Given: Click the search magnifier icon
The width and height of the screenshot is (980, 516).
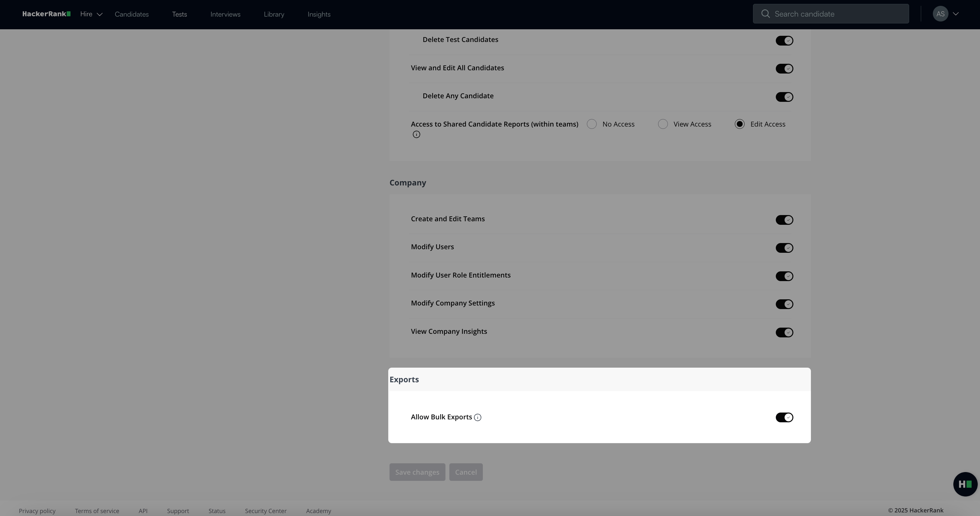Looking at the screenshot, I should pyautogui.click(x=765, y=14).
